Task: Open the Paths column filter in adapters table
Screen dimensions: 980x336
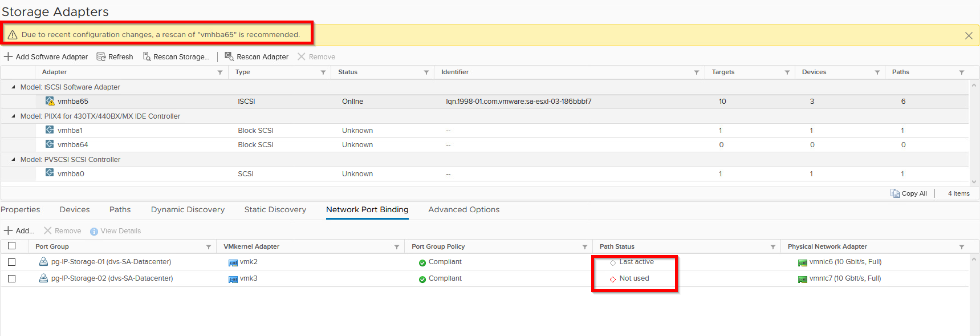Action: (x=962, y=72)
